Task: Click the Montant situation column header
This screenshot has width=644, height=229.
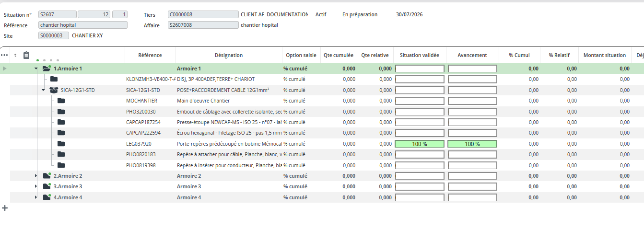Action: pyautogui.click(x=605, y=55)
